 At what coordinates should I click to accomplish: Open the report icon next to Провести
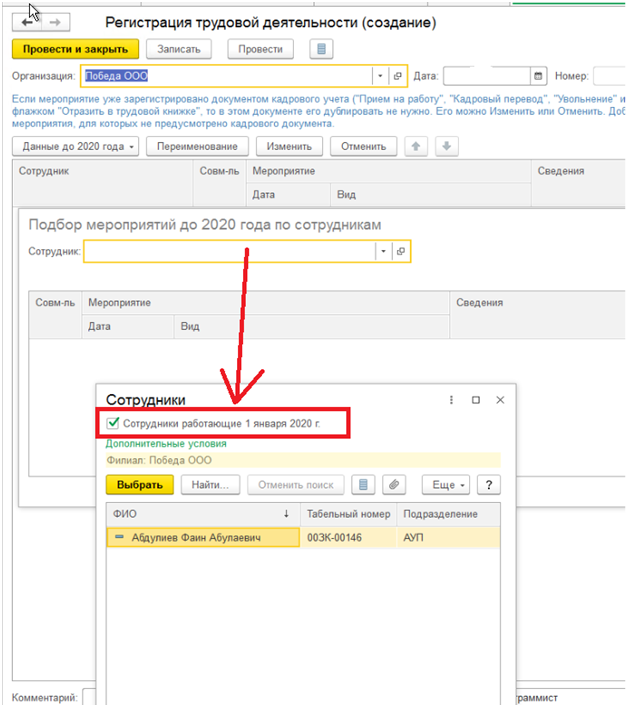tap(321, 49)
